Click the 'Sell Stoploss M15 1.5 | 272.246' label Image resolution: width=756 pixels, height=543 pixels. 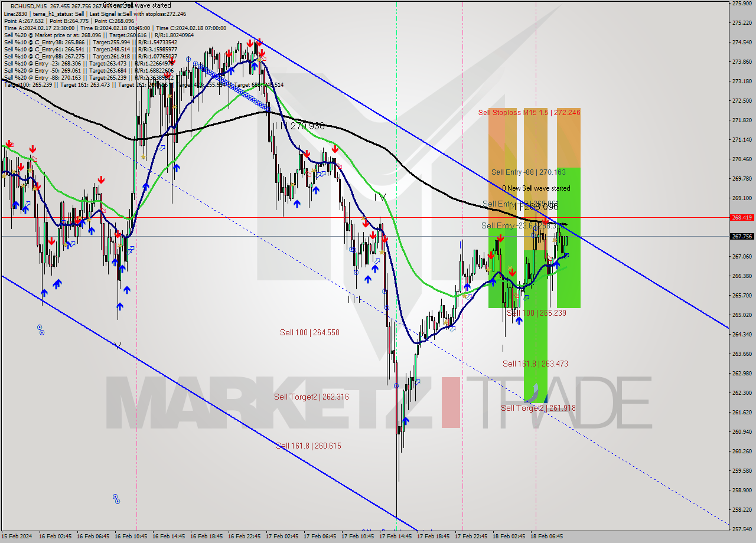[x=529, y=112]
